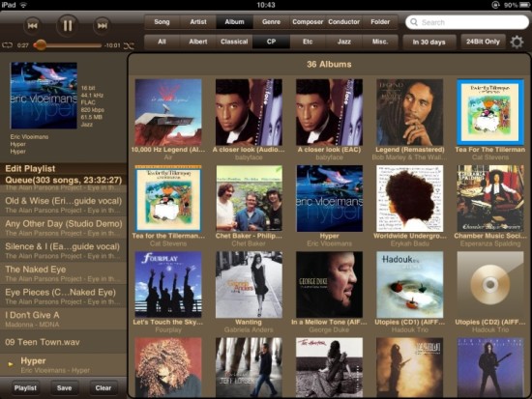The height and width of the screenshot is (399, 532).
Task: Select The Naked Eye in queue
Action: click(x=63, y=273)
